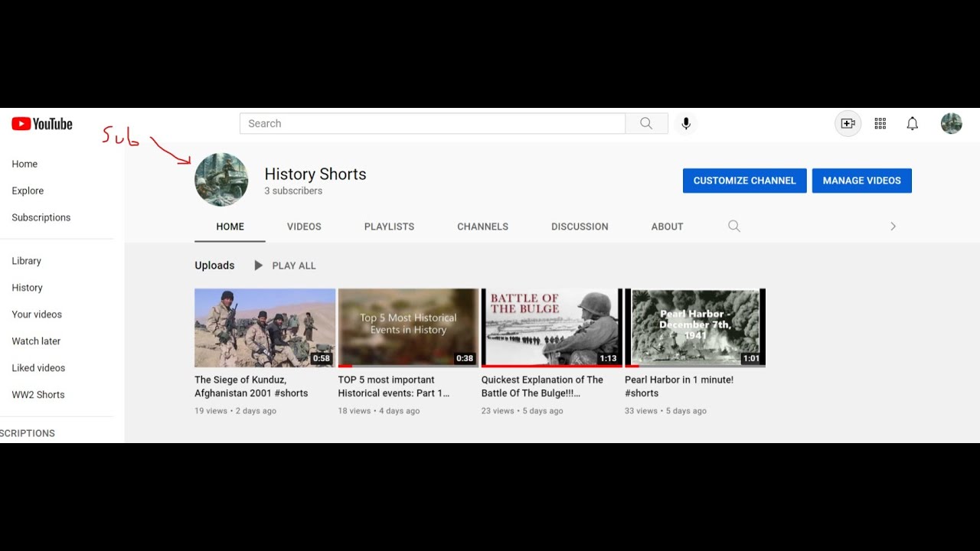The width and height of the screenshot is (980, 551).
Task: Focus the Search input field
Action: tap(433, 123)
